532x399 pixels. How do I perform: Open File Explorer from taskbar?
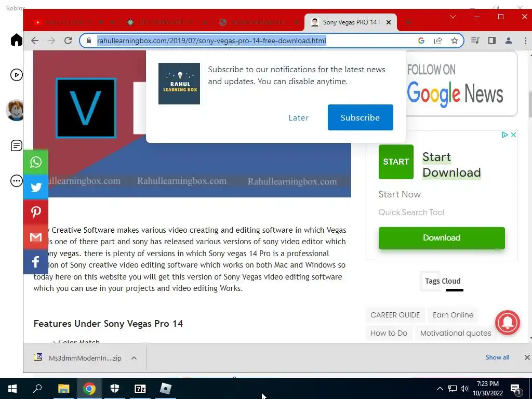(63, 389)
